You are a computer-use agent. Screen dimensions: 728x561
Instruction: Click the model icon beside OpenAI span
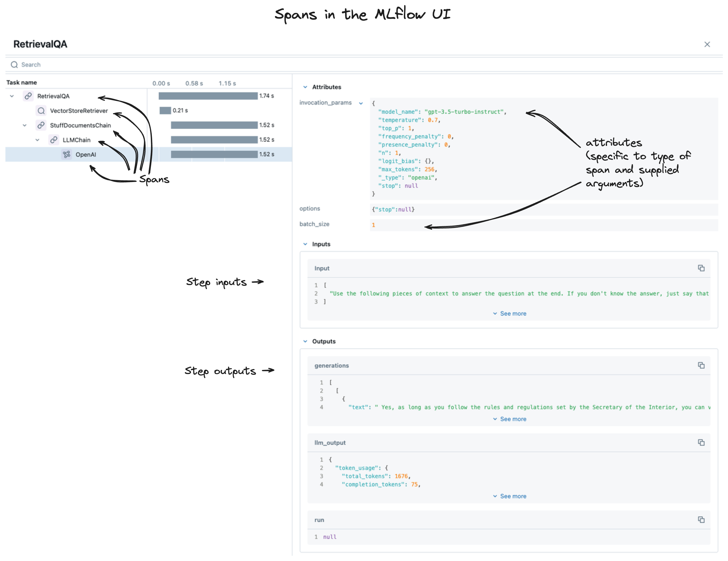coord(67,154)
